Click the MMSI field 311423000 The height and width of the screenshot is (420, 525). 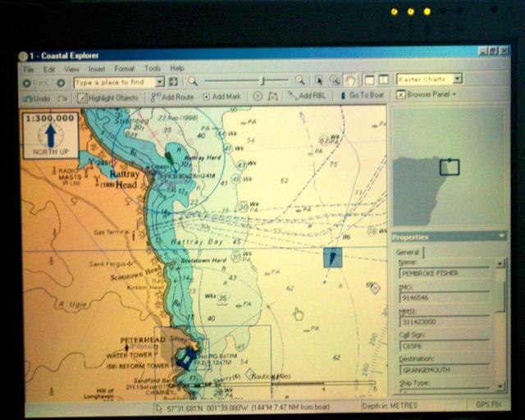(445, 322)
